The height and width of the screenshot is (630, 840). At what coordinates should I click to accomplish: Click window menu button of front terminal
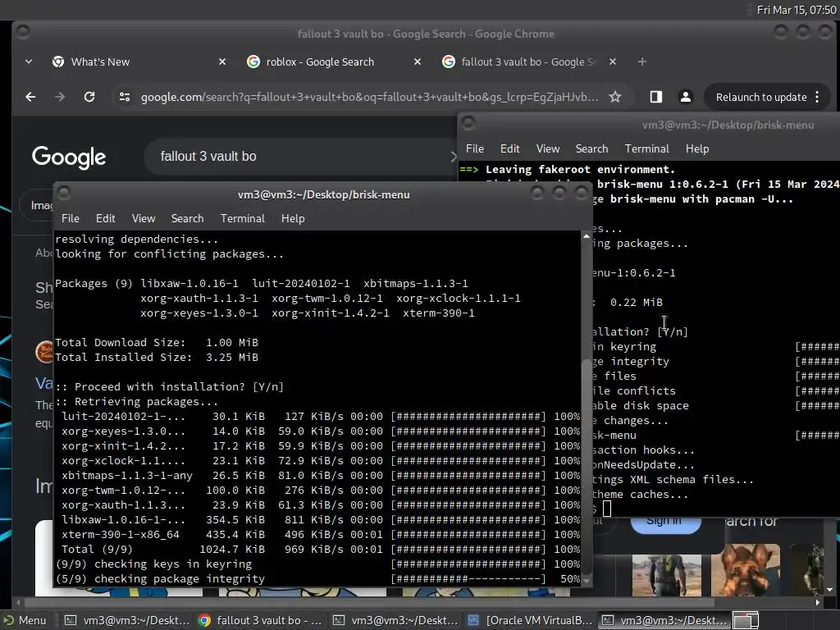pyautogui.click(x=64, y=194)
